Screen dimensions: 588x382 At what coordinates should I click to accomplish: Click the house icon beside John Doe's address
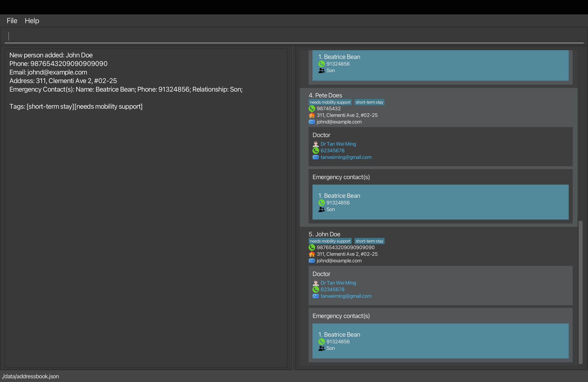312,254
